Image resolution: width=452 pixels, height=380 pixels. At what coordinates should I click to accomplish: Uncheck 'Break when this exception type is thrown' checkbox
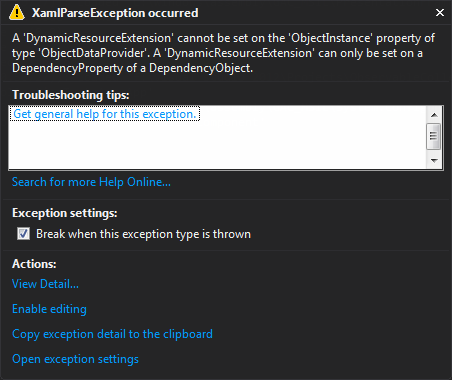[23, 234]
